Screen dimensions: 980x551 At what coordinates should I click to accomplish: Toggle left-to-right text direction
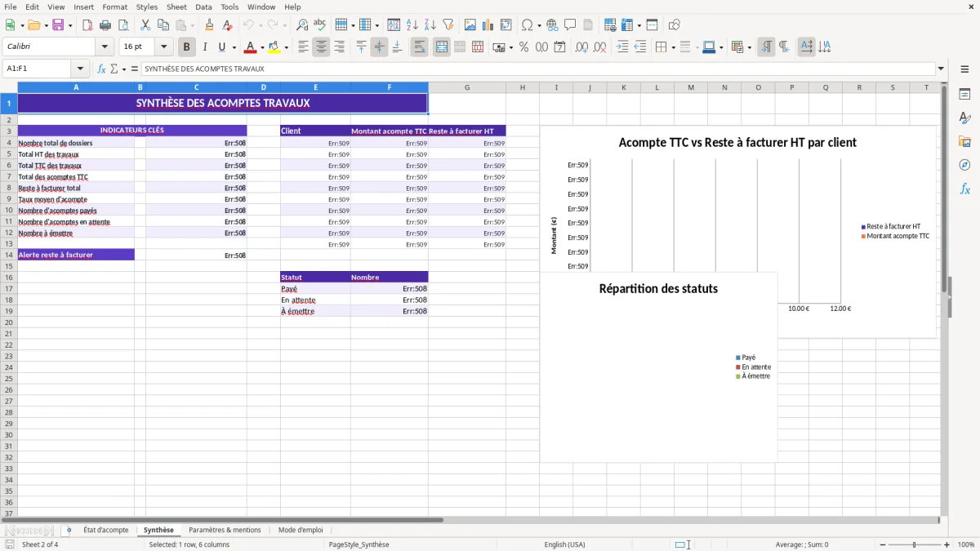765,47
